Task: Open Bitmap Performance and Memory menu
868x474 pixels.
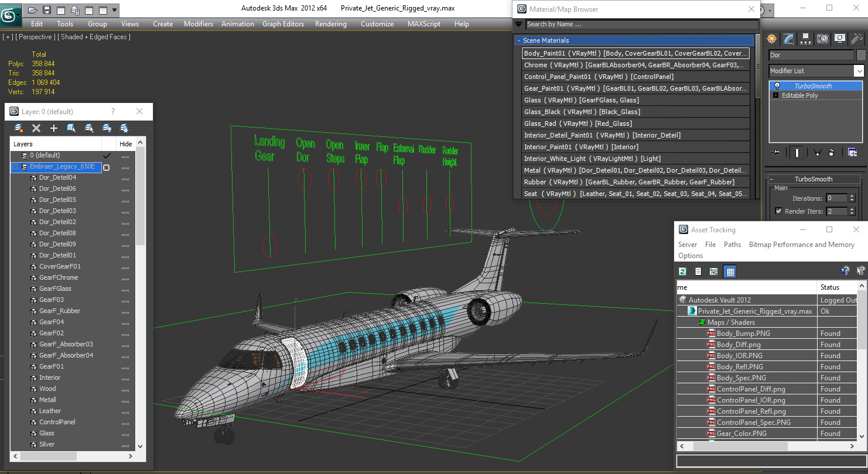Action: pyautogui.click(x=802, y=245)
